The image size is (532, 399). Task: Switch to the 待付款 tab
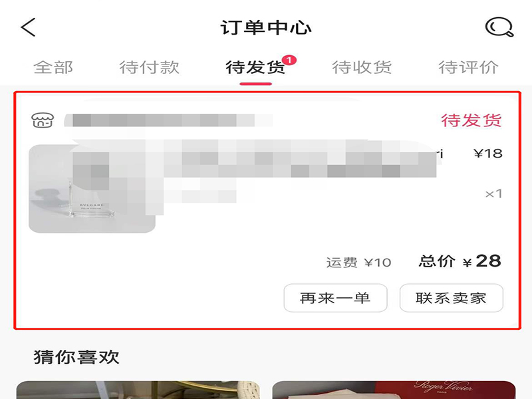pyautogui.click(x=149, y=67)
